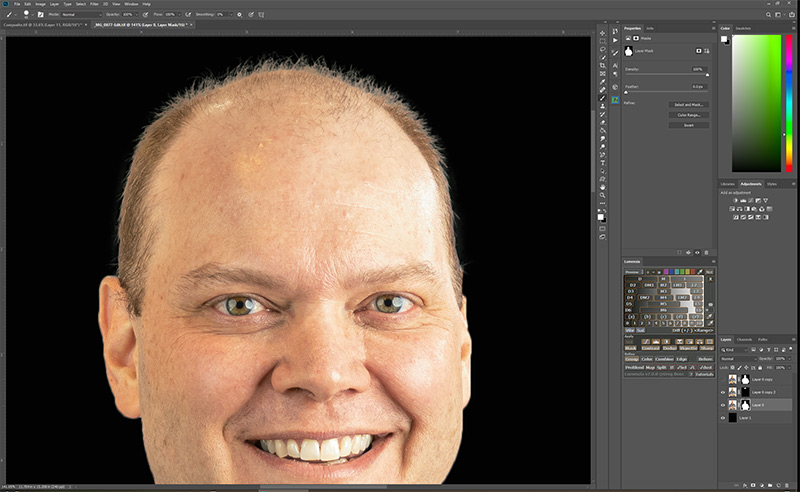Viewport: 800px width, 492px height.
Task: Hide the Layer 0 layer
Action: click(x=723, y=405)
